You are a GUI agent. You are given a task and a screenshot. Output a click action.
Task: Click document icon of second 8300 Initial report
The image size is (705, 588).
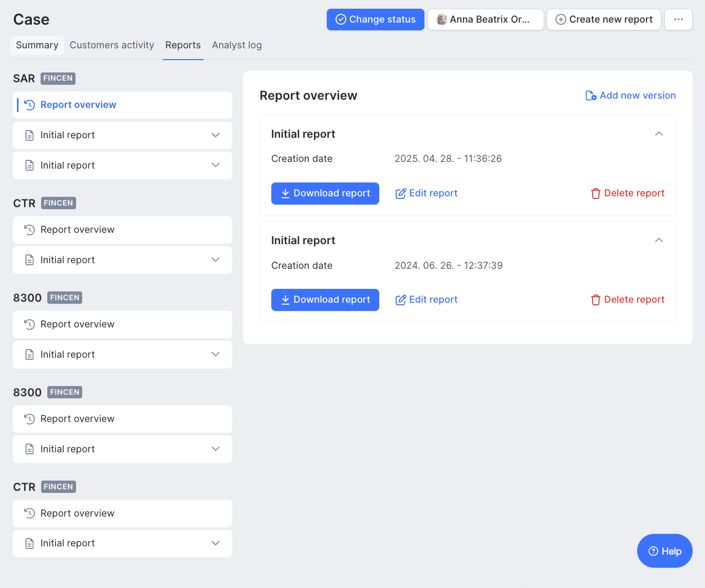click(30, 449)
